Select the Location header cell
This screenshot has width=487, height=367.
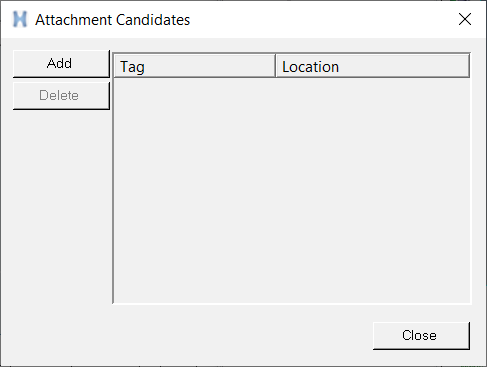coord(373,66)
